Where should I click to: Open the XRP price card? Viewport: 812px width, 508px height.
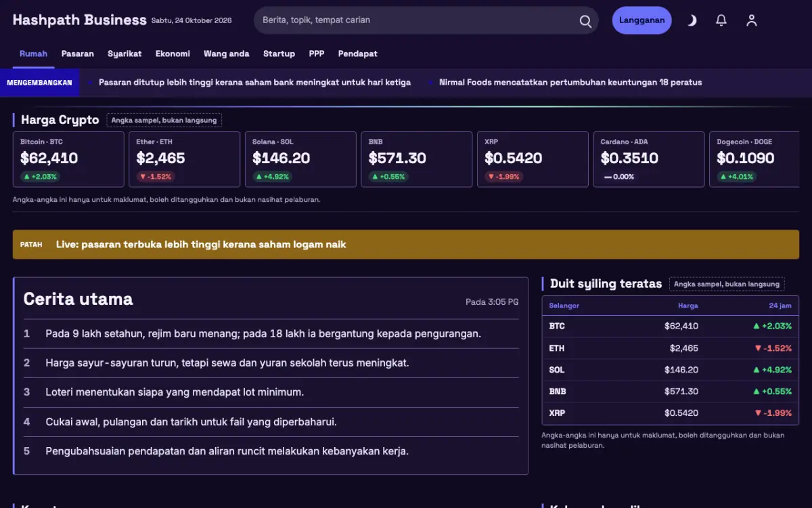533,159
